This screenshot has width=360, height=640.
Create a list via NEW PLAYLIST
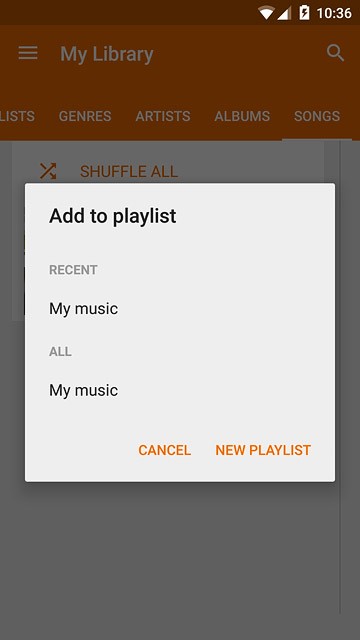(x=263, y=450)
